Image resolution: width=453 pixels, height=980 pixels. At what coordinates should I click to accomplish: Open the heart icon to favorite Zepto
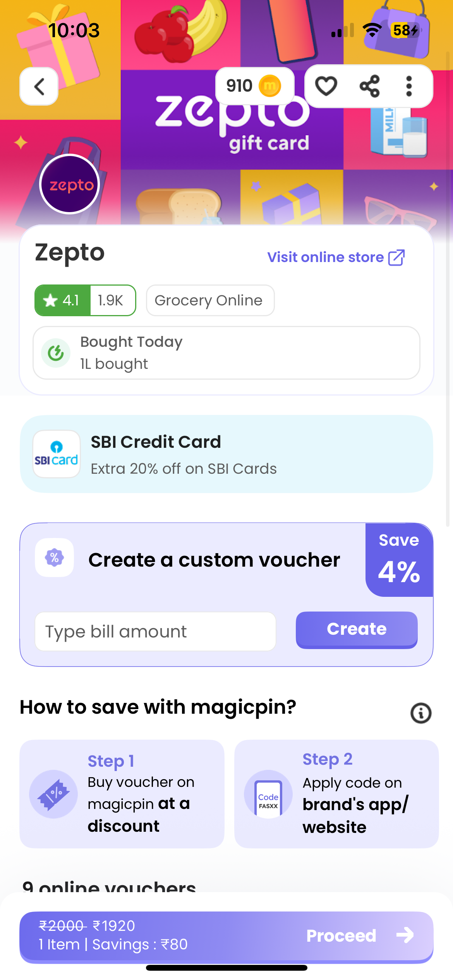pos(326,86)
